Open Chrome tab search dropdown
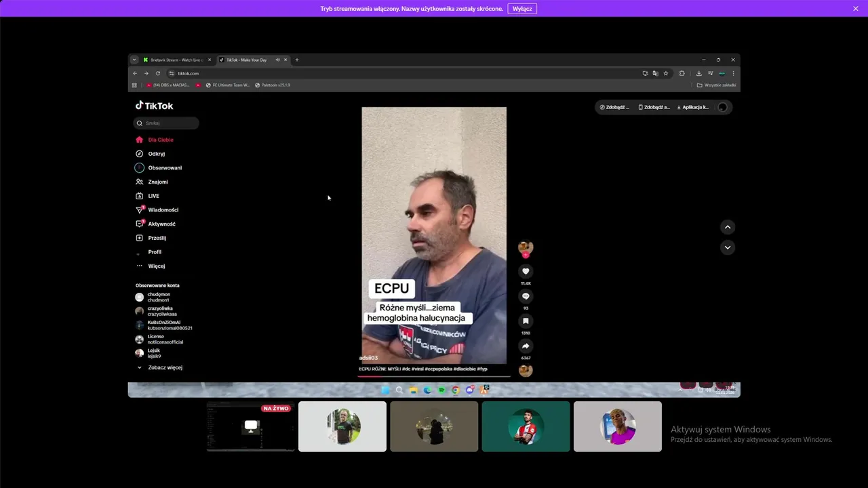 [x=134, y=60]
